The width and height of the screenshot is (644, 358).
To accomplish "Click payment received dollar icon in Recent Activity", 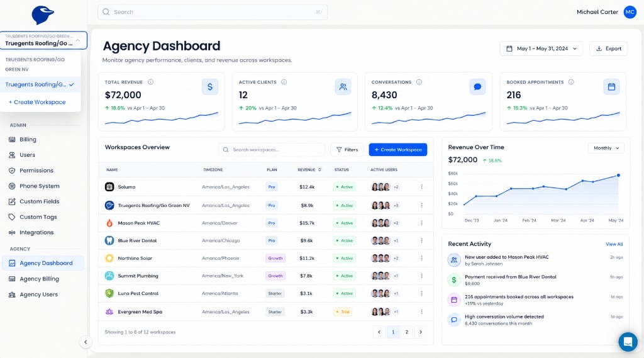I will (454, 280).
